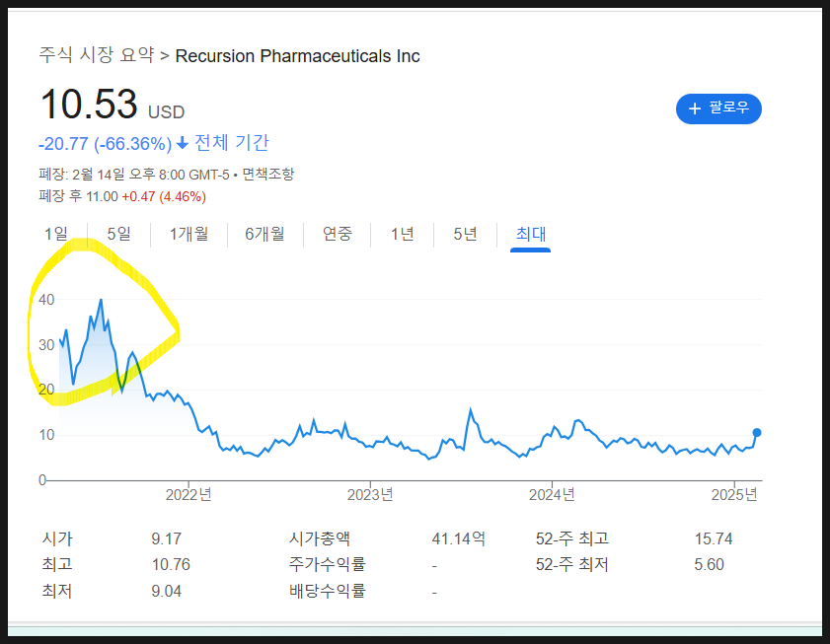Image resolution: width=830 pixels, height=644 pixels.
Task: Select the 1일 range tab
Action: tap(56, 234)
